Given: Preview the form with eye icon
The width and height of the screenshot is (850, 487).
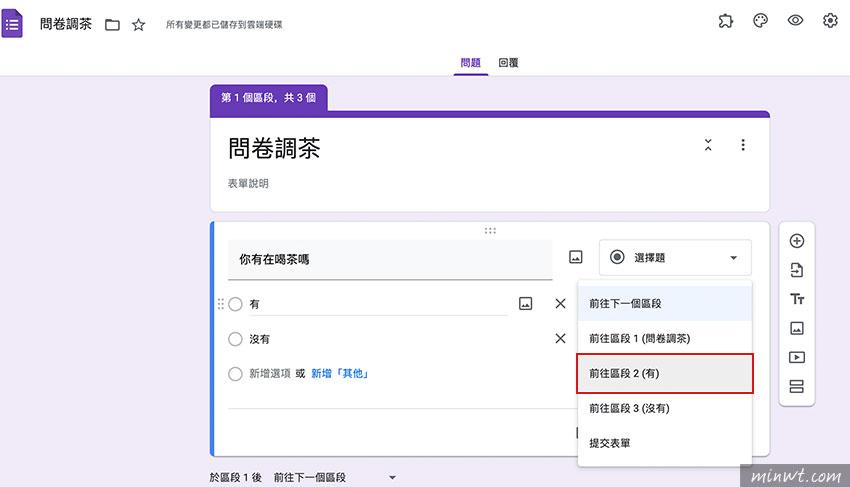Looking at the screenshot, I should [795, 21].
